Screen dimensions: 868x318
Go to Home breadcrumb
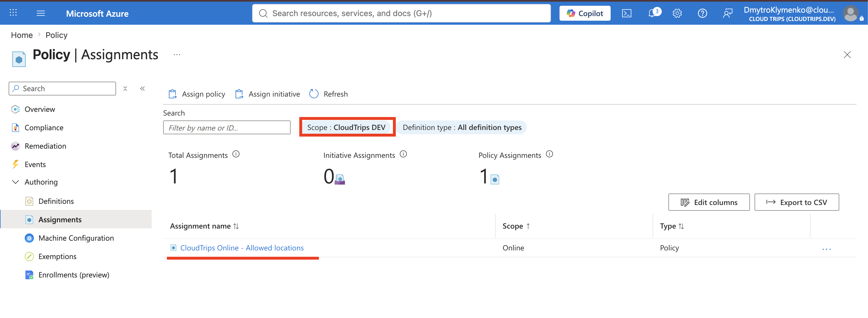(x=22, y=35)
